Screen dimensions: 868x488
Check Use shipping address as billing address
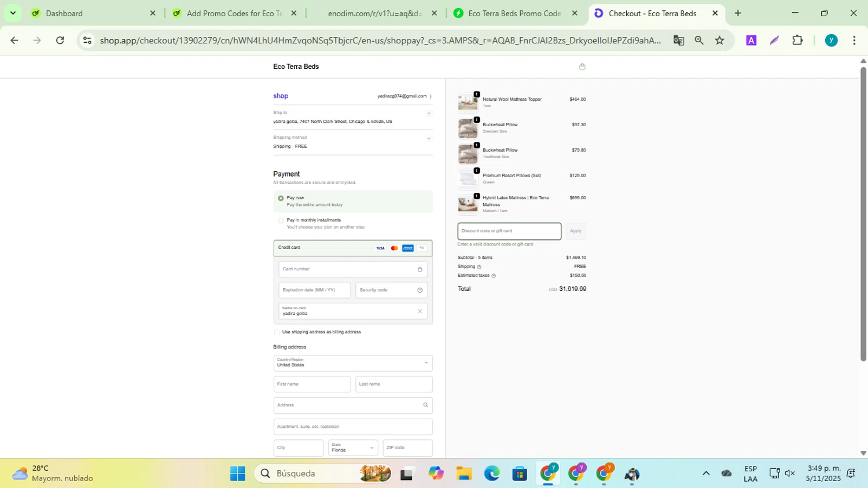[x=277, y=332]
